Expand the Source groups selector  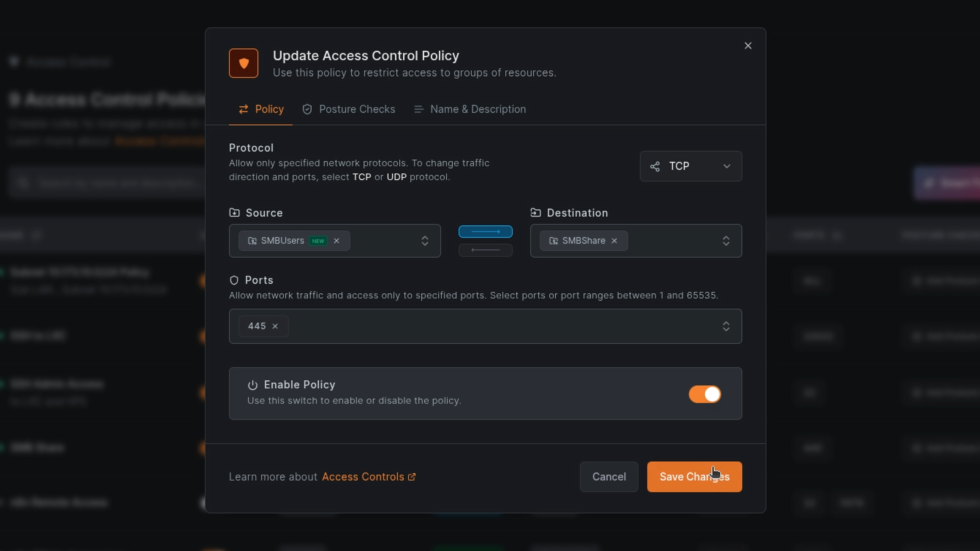pos(425,241)
